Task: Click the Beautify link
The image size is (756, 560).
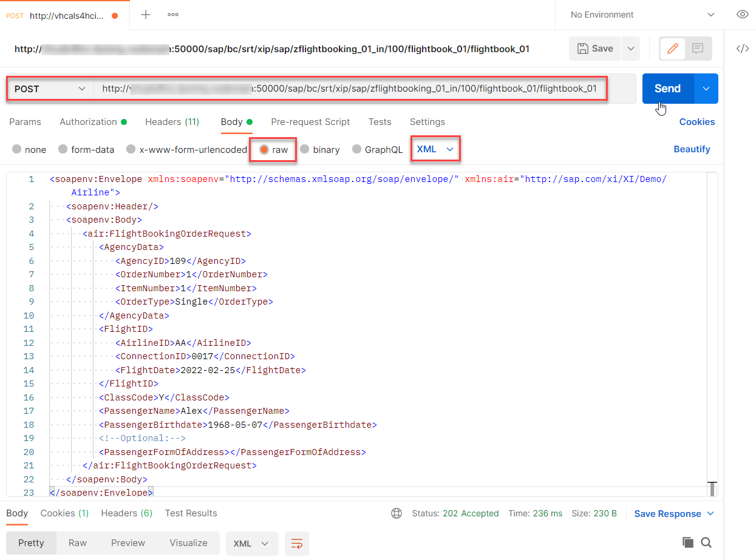Action: click(692, 149)
